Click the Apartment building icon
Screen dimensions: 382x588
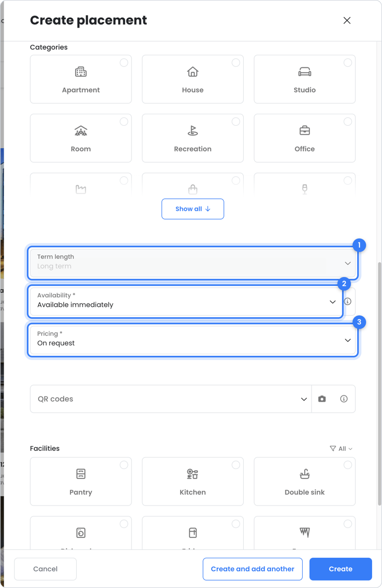[81, 71]
